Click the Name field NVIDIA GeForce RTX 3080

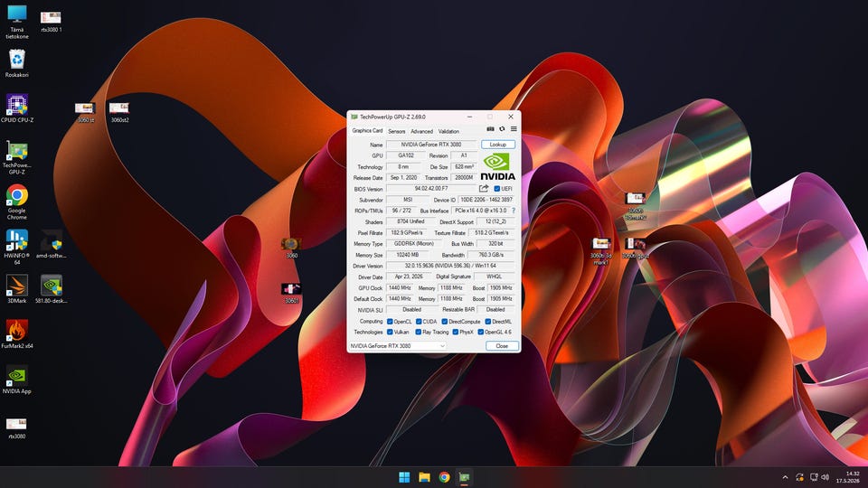coord(431,145)
